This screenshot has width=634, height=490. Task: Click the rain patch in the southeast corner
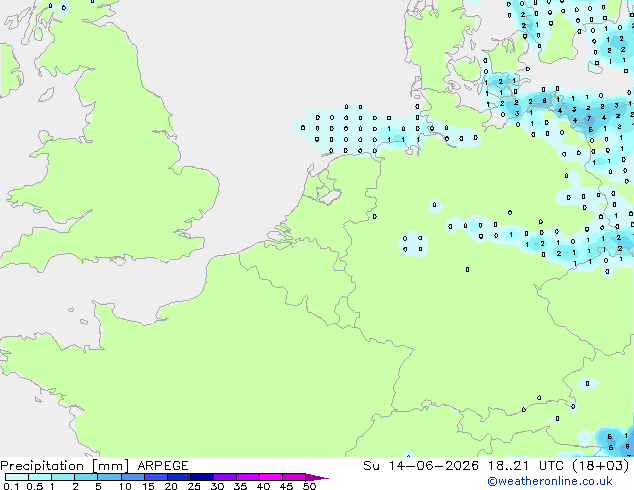tap(614, 441)
